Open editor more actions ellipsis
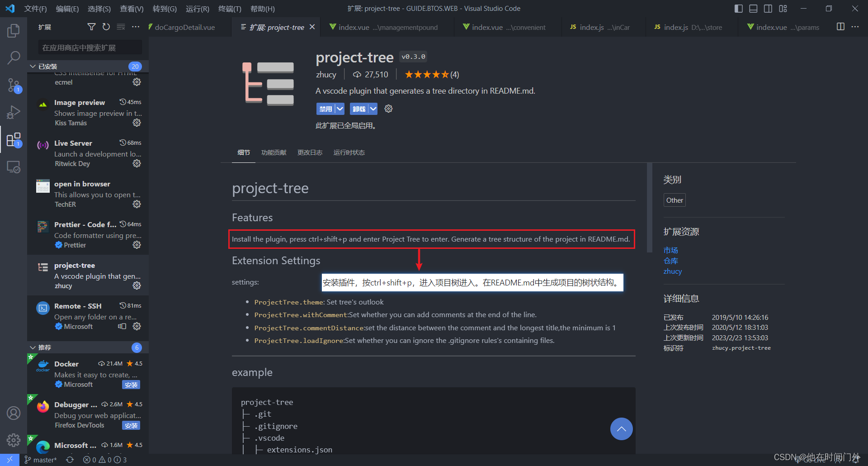Screen dimensions: 868x466 pyautogui.click(x=855, y=27)
